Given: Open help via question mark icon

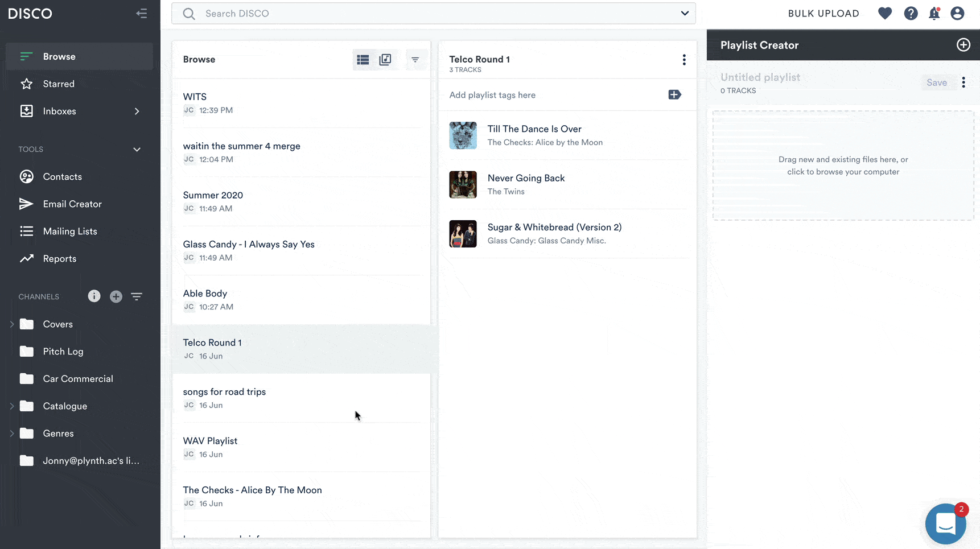Looking at the screenshot, I should (x=911, y=13).
